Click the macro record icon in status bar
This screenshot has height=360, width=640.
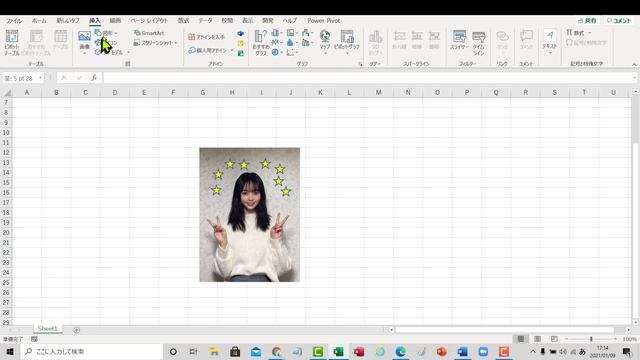34,339
